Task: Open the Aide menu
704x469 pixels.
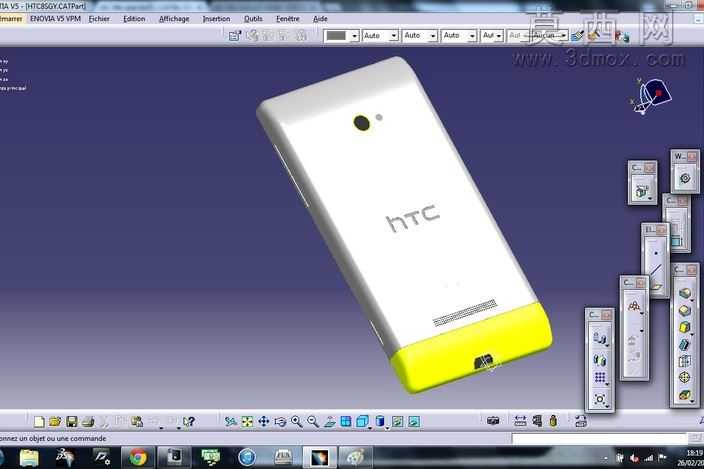Action: [320, 19]
